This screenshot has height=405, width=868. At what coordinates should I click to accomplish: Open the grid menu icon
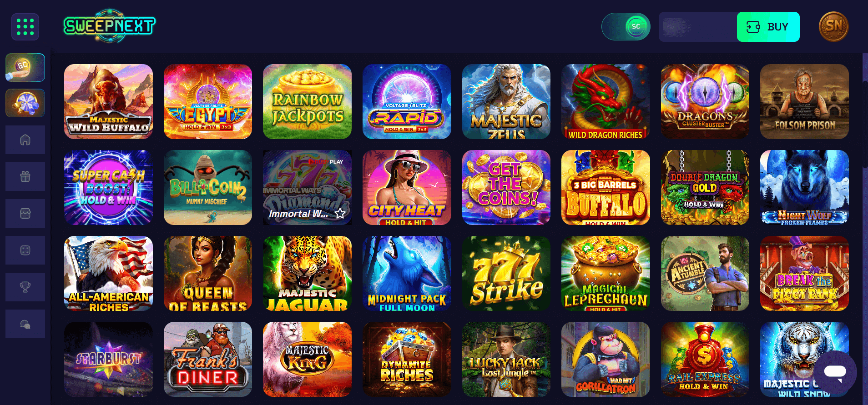[25, 27]
